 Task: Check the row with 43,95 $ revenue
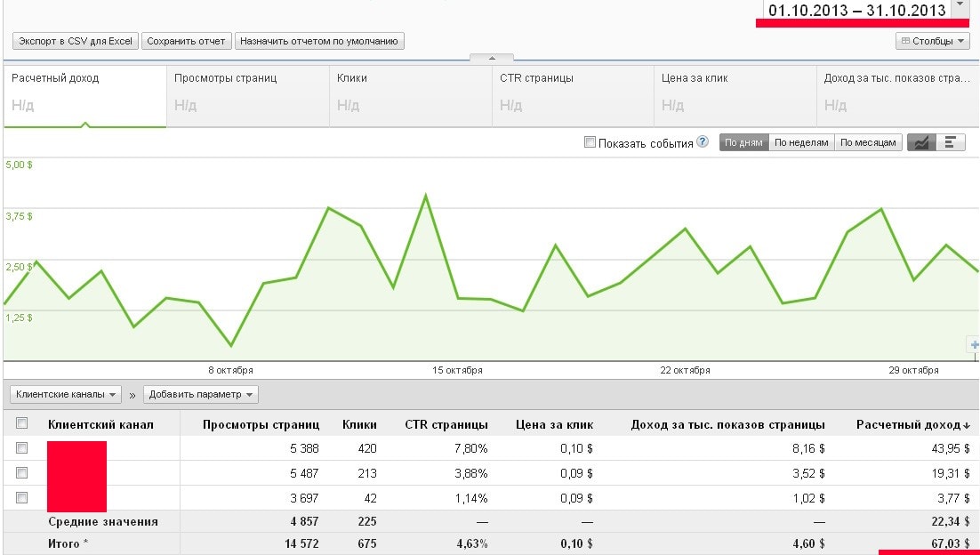22,448
